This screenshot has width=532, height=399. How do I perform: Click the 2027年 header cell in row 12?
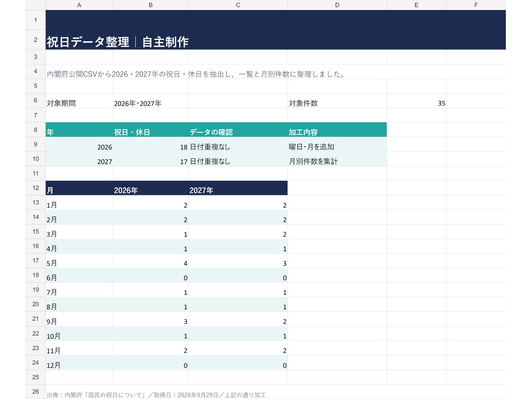tap(238, 188)
